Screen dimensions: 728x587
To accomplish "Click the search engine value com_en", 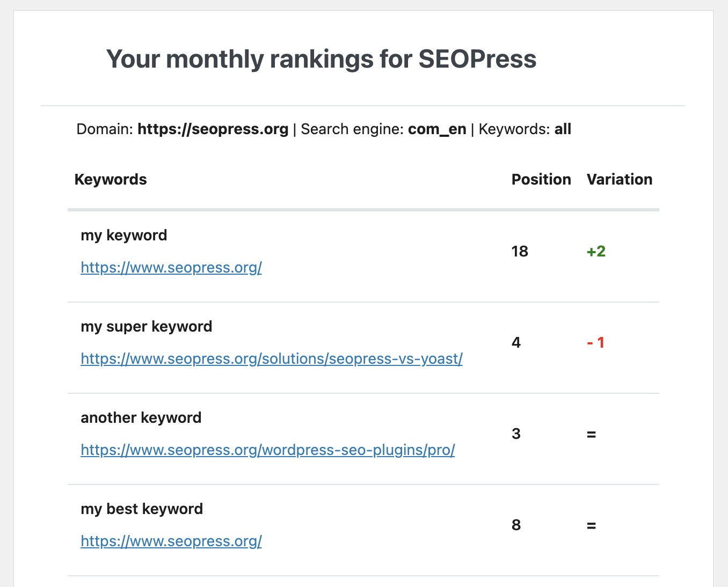I will click(x=437, y=129).
